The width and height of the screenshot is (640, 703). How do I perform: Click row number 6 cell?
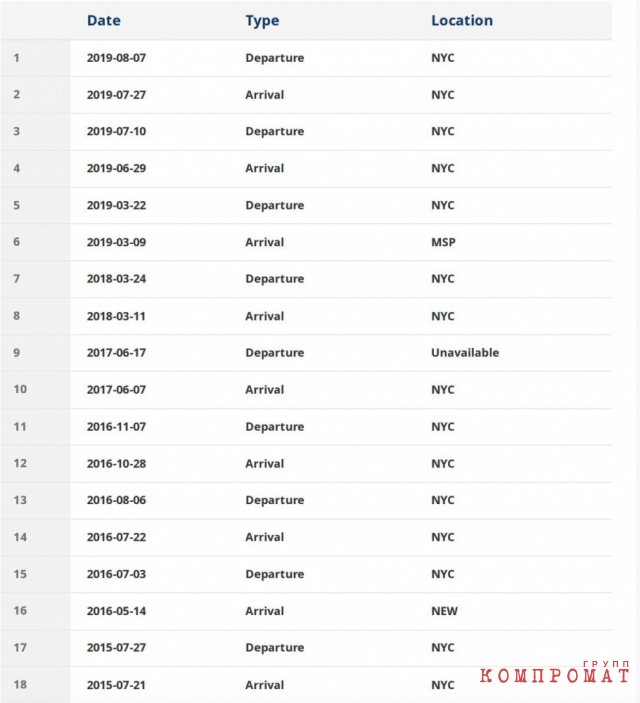pyautogui.click(x=16, y=242)
